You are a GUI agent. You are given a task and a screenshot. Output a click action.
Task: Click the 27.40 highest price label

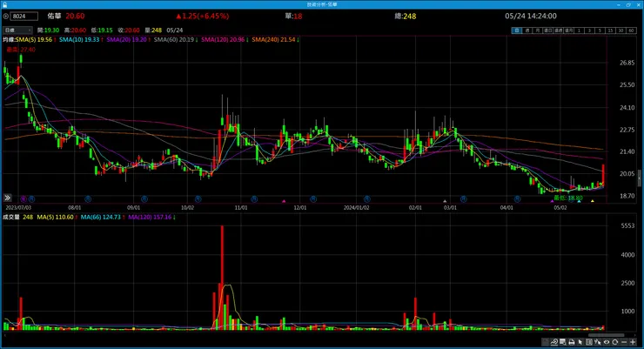(21, 50)
